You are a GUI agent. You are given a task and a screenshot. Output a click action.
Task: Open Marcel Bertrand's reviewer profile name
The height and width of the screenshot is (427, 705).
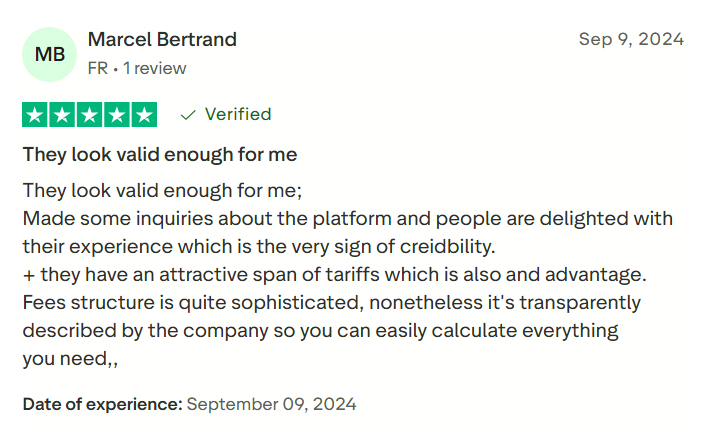click(x=162, y=40)
